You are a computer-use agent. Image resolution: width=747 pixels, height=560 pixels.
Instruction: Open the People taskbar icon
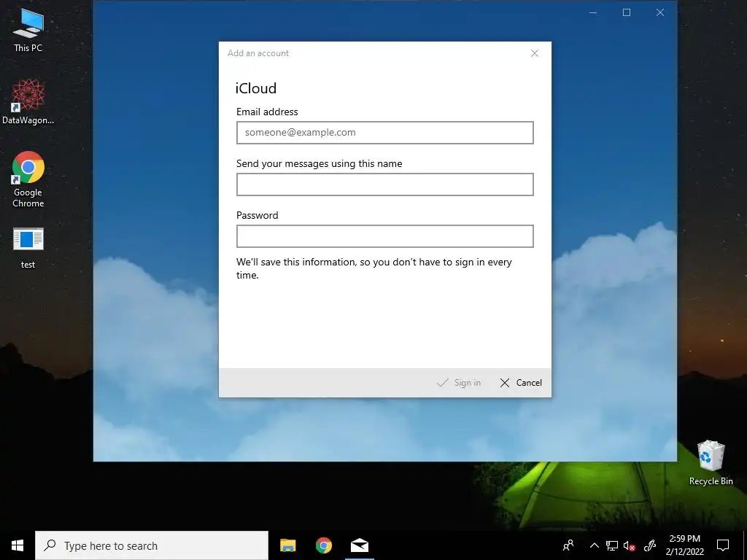pos(568,545)
